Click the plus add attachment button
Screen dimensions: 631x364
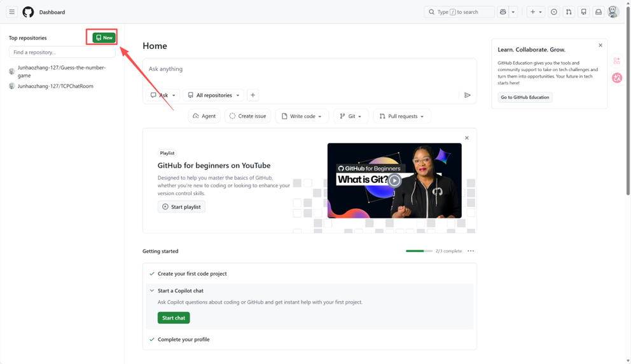click(x=253, y=95)
